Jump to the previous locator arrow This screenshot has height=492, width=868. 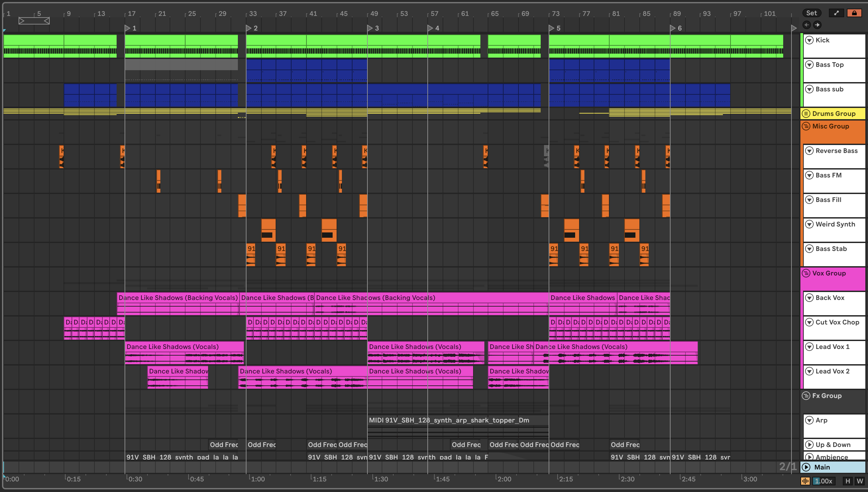tap(806, 25)
